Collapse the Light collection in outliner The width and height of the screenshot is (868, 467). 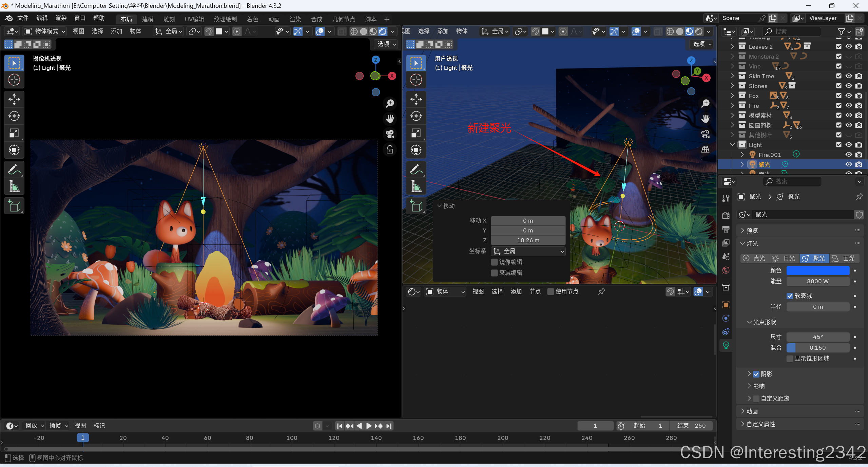pyautogui.click(x=732, y=145)
